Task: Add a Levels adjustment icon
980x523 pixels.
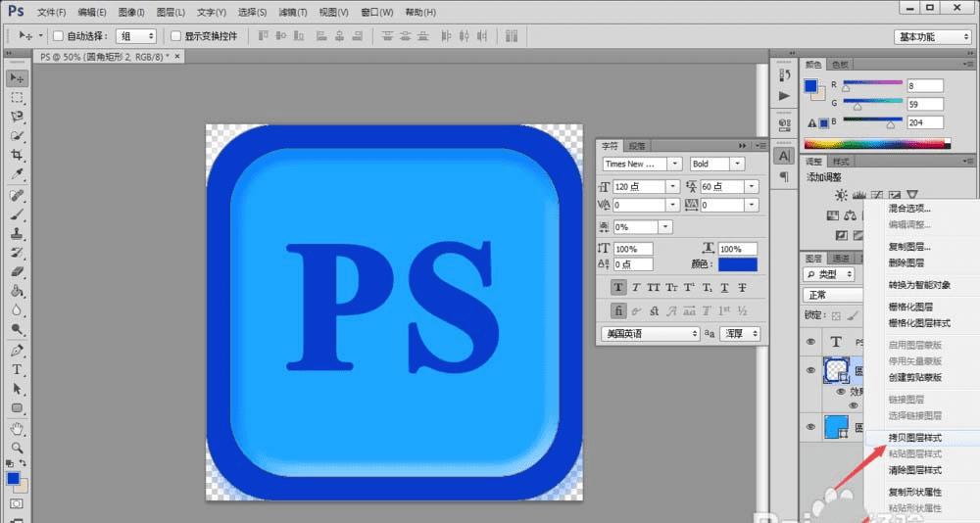Action: click(859, 196)
